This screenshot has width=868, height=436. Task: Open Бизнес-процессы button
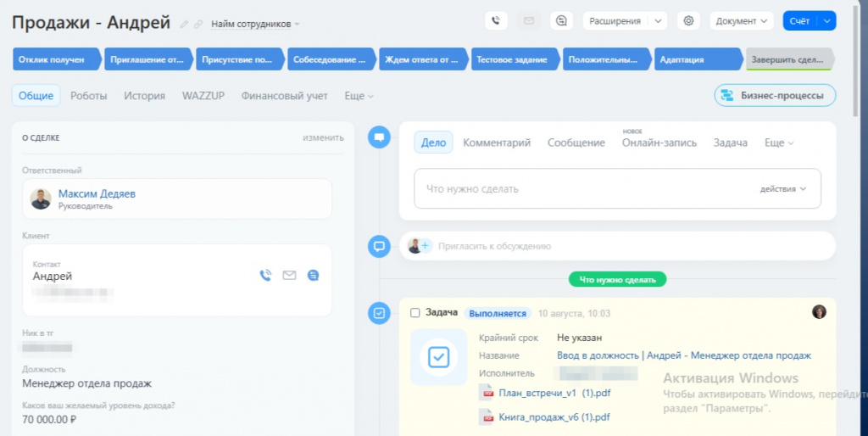click(x=775, y=95)
